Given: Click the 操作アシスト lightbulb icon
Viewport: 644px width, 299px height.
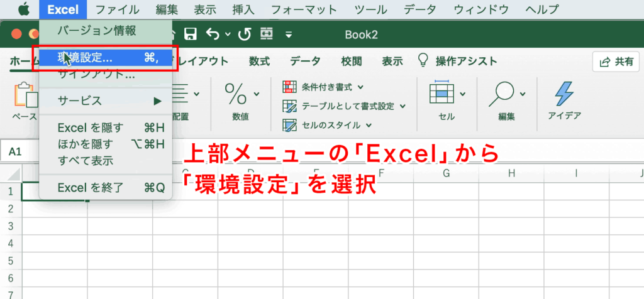Looking at the screenshot, I should (x=423, y=60).
